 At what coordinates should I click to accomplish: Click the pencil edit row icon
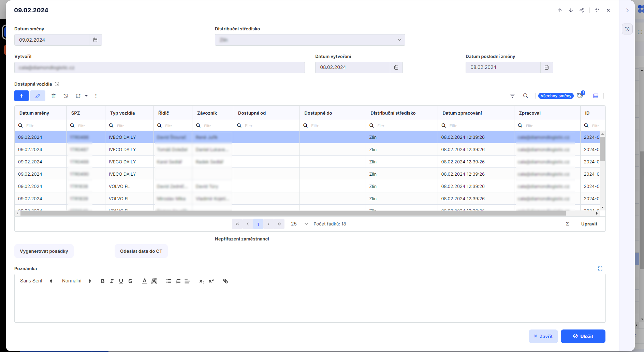pyautogui.click(x=38, y=96)
